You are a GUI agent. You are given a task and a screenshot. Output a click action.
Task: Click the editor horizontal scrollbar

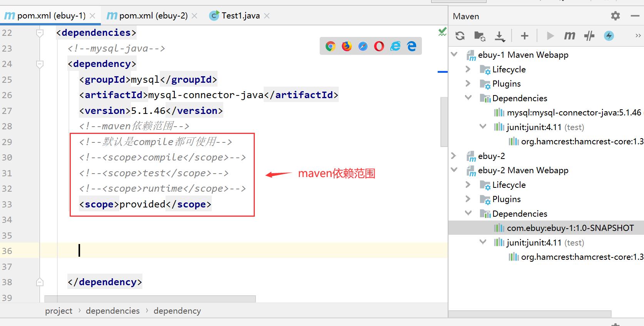pos(150,299)
